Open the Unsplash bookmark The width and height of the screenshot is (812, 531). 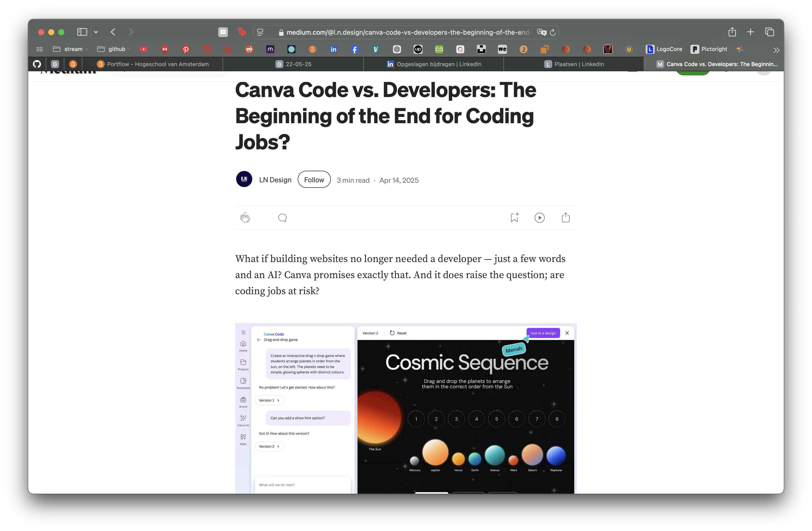point(481,49)
